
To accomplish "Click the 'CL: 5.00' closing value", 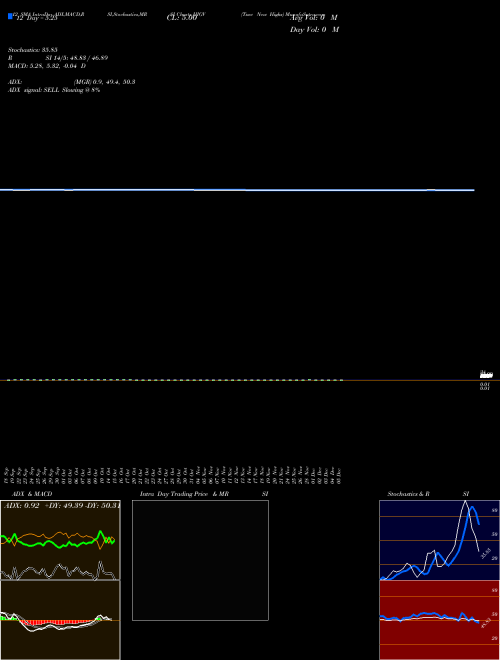I will (x=182, y=18).
